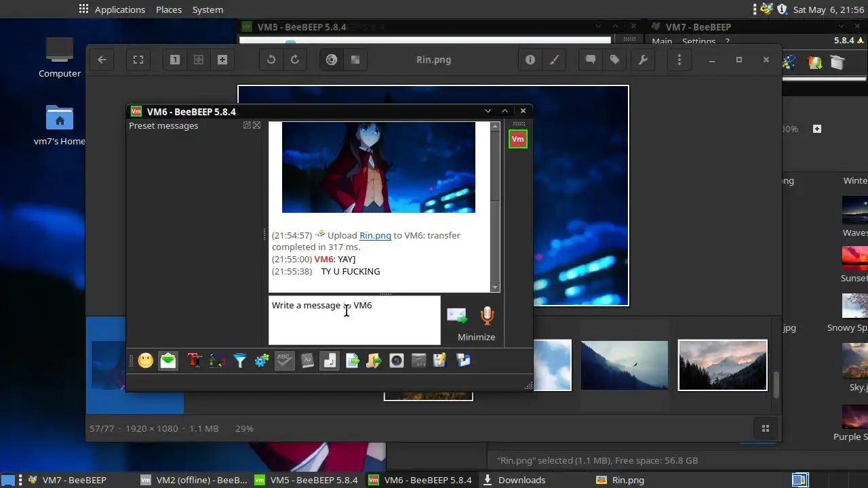Click the blue floppy save chat icon
Image resolution: width=868 pixels, height=488 pixels.
point(464,361)
